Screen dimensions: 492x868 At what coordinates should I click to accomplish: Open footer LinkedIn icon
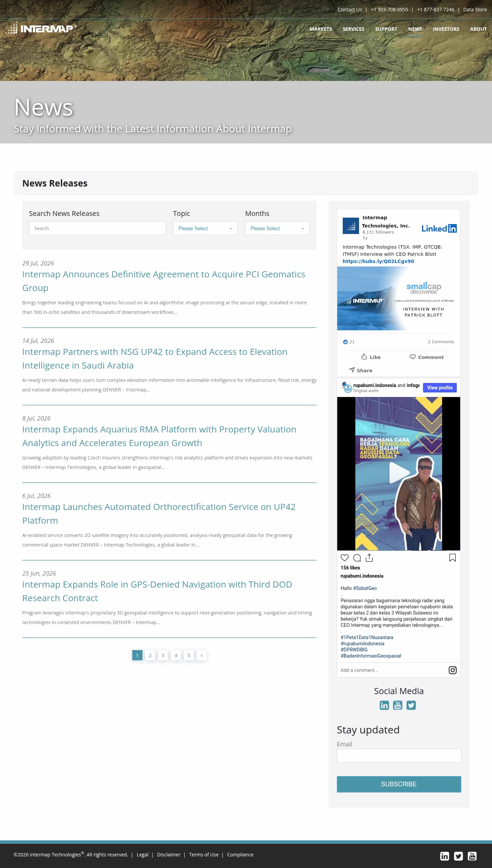[445, 856]
